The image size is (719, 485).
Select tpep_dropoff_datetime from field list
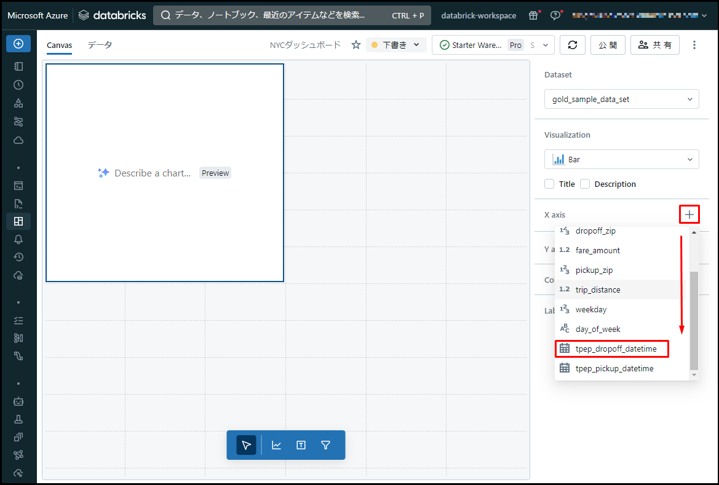(x=613, y=349)
